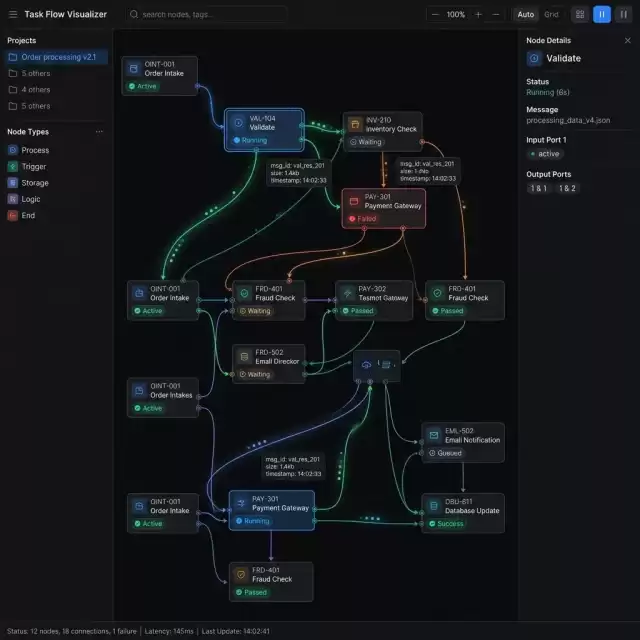Click the Passed FRD-401 Fraud Check icon at right

(437, 293)
